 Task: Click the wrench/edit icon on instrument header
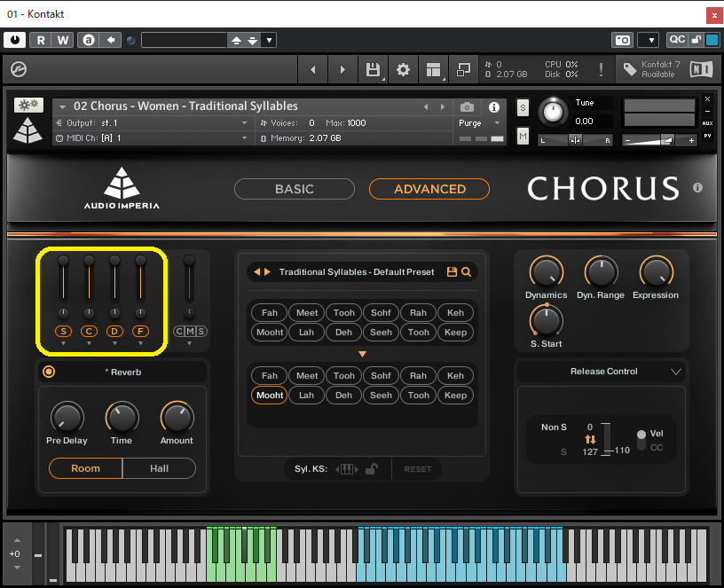click(29, 105)
